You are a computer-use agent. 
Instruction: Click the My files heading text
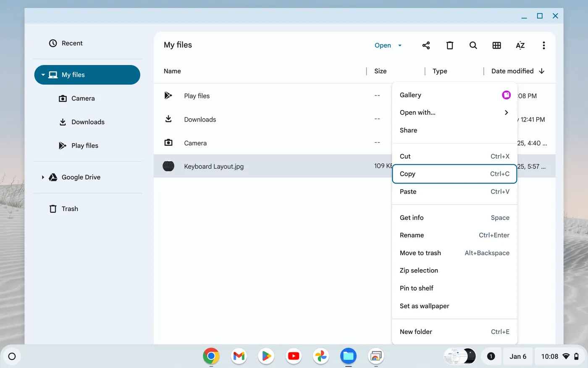pyautogui.click(x=178, y=45)
